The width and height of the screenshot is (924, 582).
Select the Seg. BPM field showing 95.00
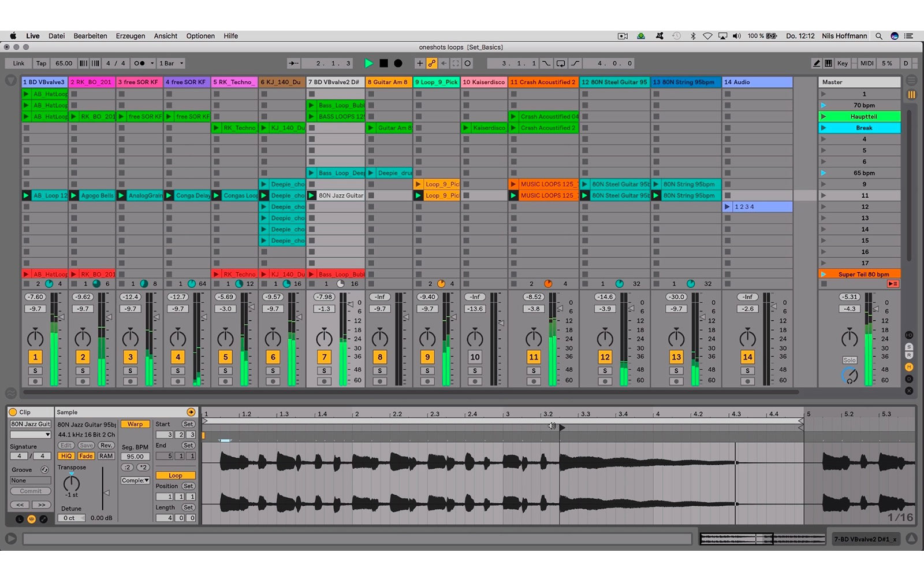point(135,456)
